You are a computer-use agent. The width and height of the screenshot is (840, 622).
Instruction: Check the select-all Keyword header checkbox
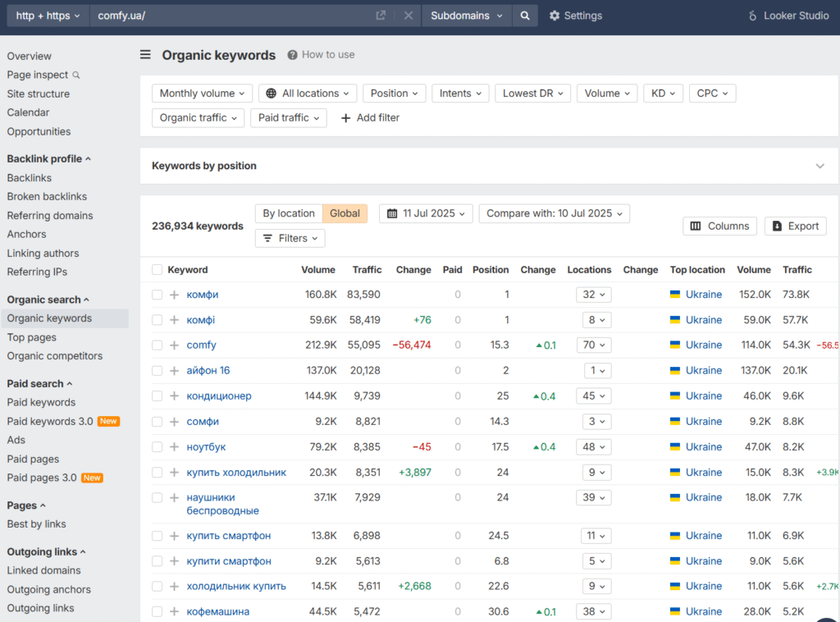[x=157, y=270]
